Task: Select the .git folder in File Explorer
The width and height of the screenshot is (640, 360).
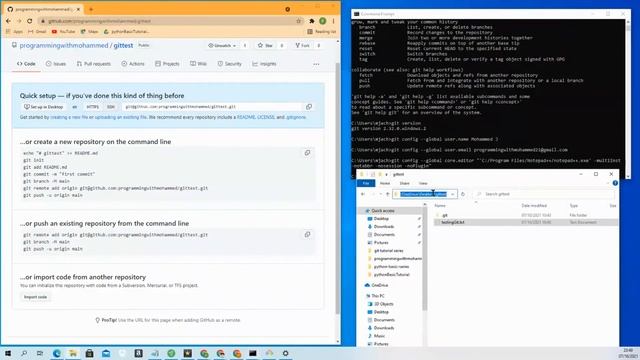Action: (x=444, y=215)
